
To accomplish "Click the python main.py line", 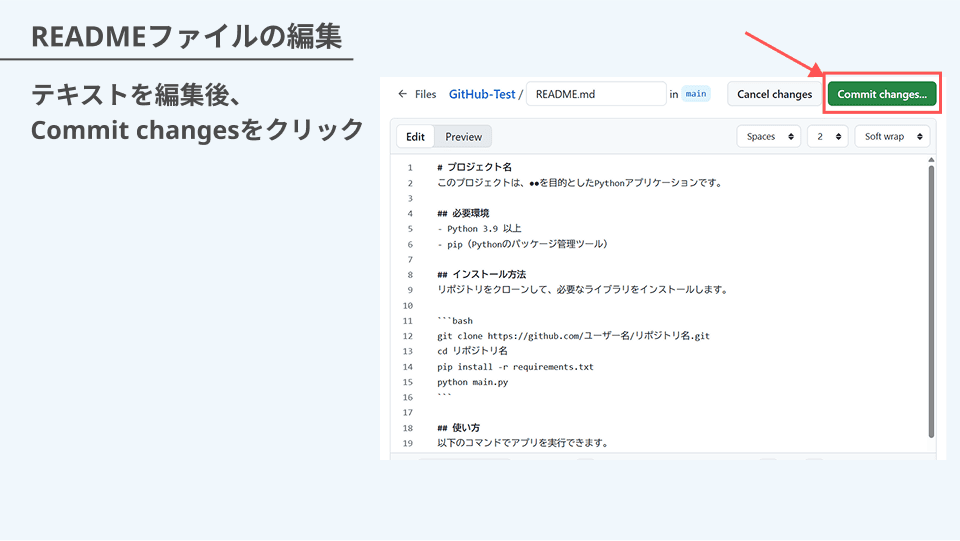I will (x=473, y=382).
